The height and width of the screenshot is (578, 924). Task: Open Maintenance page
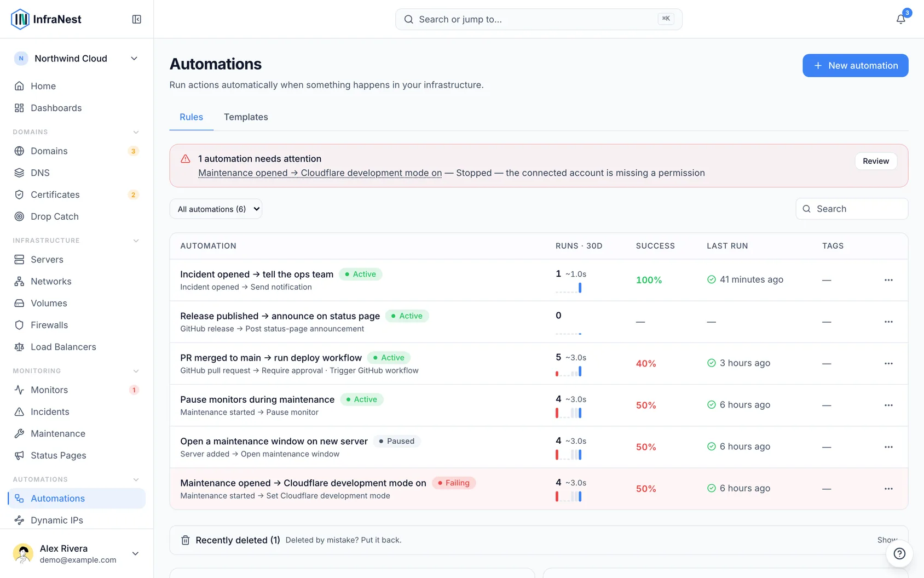(77, 433)
